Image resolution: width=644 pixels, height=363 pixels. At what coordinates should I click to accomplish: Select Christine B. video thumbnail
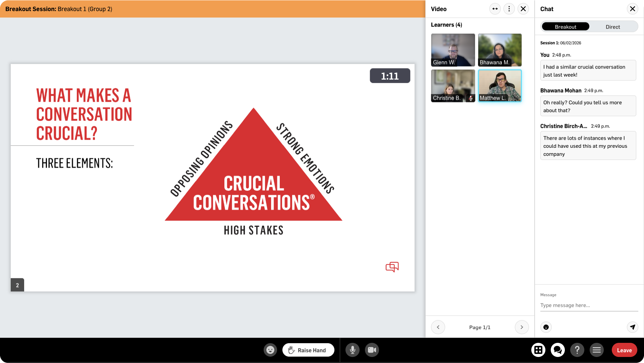453,86
